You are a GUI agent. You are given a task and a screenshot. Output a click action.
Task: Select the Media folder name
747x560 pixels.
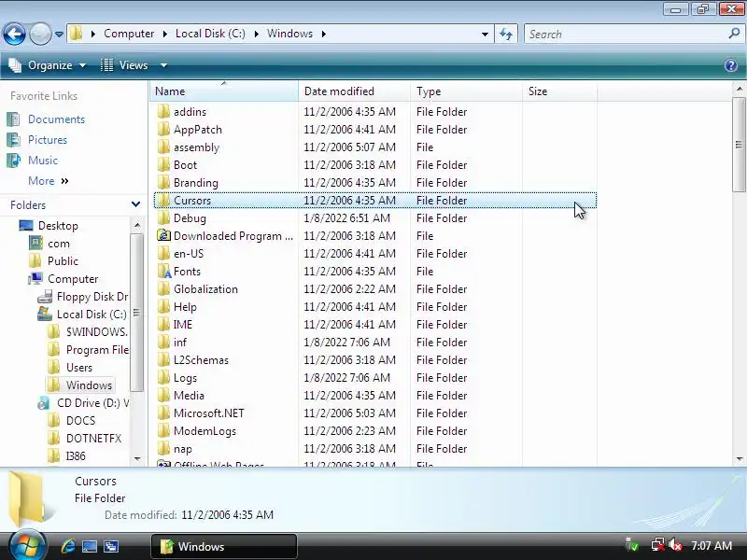pos(189,395)
